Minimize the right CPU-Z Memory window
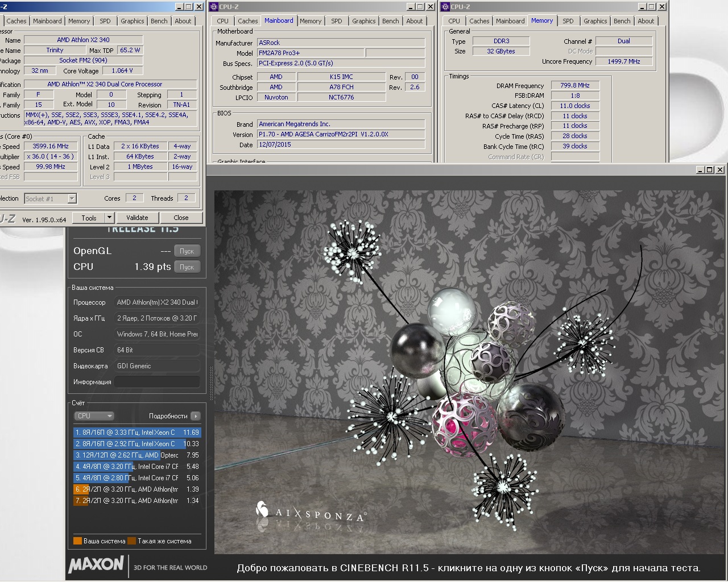The height and width of the screenshot is (582, 728). pos(642,7)
